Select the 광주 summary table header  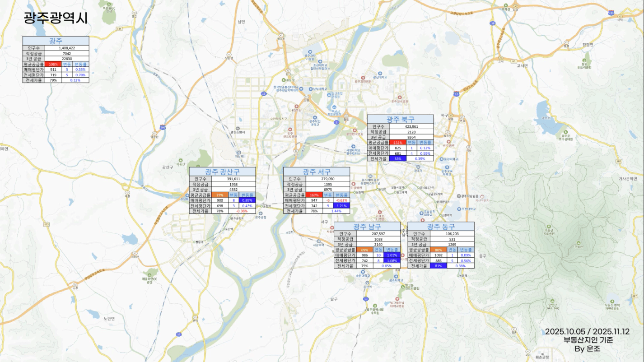tap(56, 41)
